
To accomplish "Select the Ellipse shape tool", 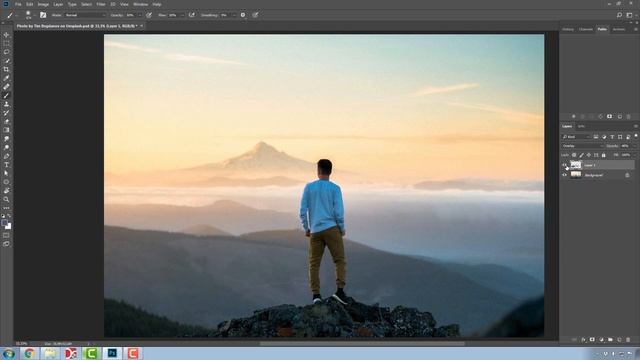I will pos(6,182).
